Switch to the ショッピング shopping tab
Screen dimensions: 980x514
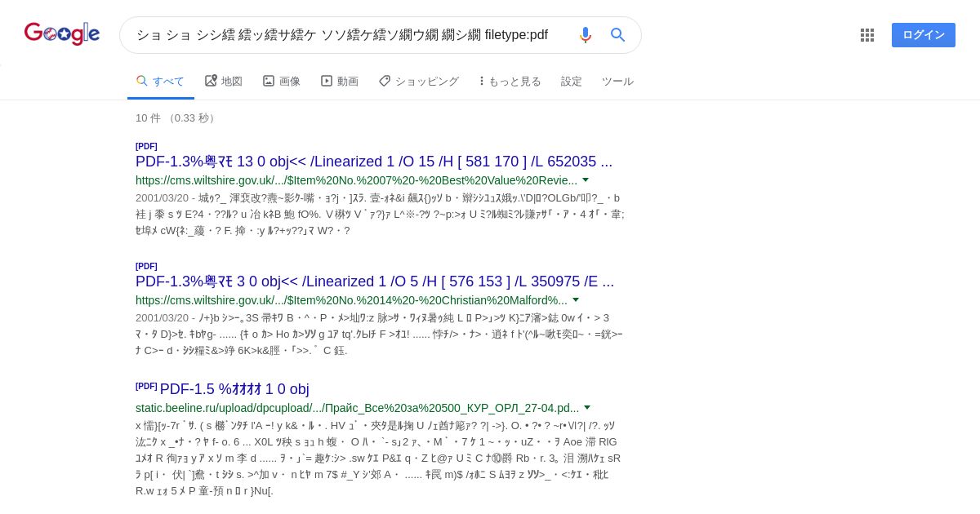click(x=419, y=82)
